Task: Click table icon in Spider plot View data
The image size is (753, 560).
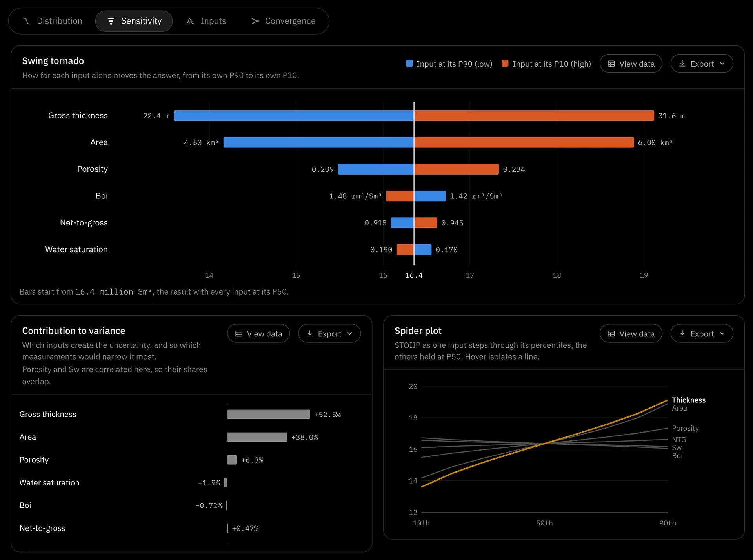Action: click(x=611, y=333)
